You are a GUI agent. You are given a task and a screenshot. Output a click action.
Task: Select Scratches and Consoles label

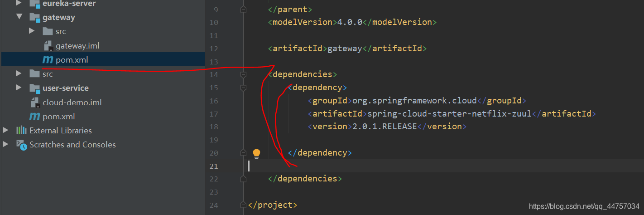[x=72, y=144]
